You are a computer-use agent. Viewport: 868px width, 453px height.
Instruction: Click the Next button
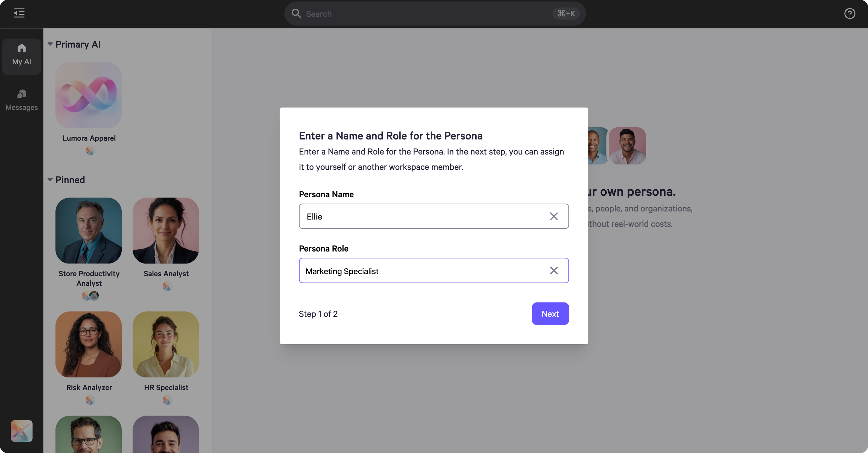[x=550, y=314]
